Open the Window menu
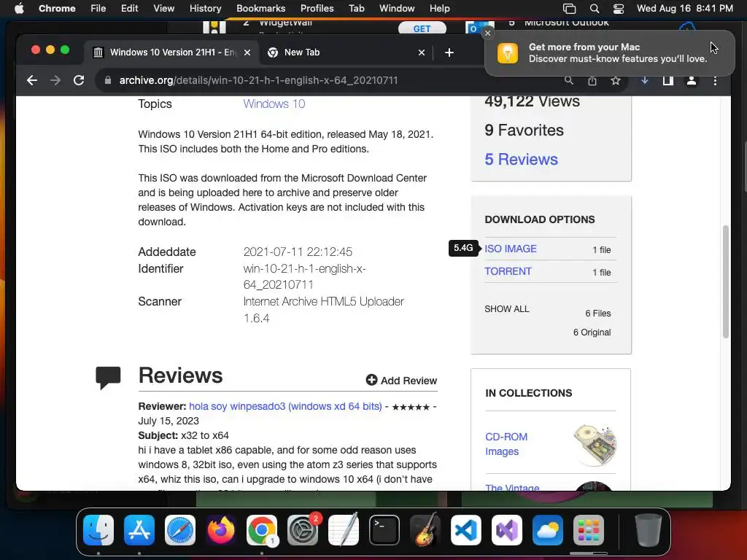 point(397,8)
